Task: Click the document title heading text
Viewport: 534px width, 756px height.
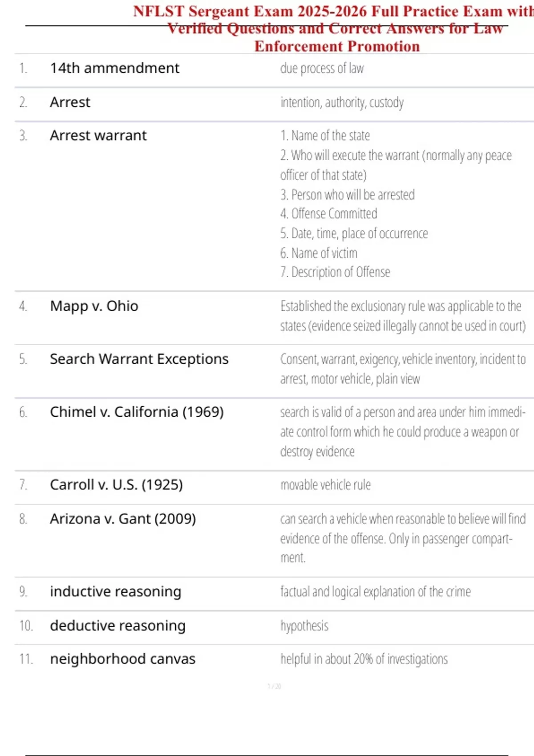Action: point(334,28)
